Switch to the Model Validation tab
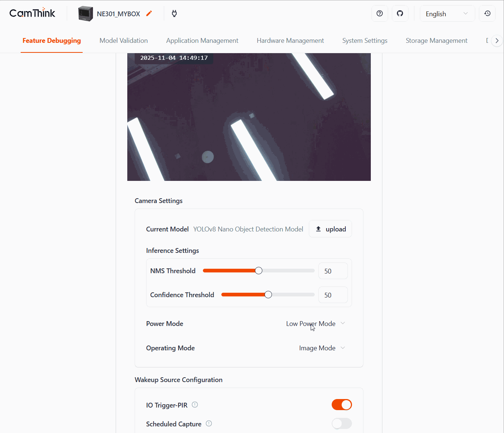 (x=124, y=41)
